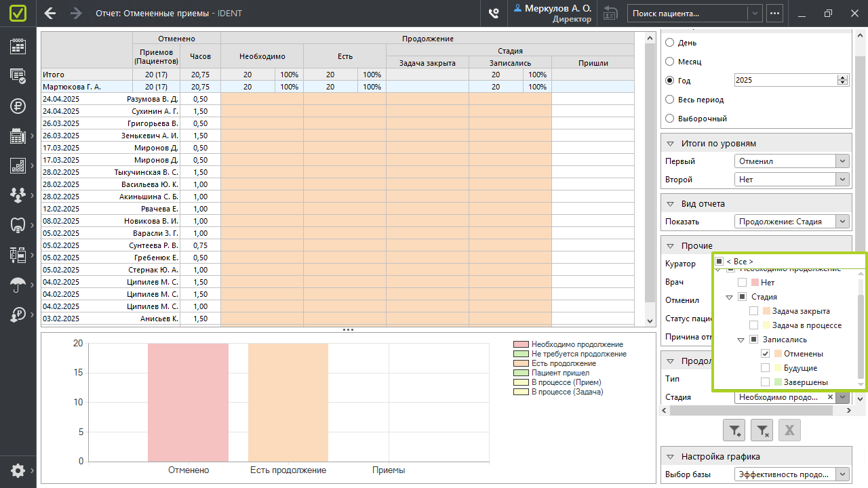Open the umbrella insurance sidebar icon
Viewport: 868px width, 488px height.
[18, 285]
